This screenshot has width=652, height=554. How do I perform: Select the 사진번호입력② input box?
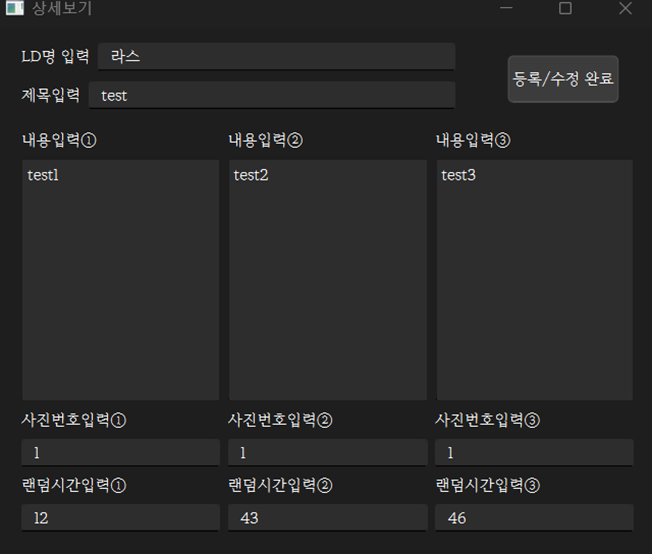327,452
